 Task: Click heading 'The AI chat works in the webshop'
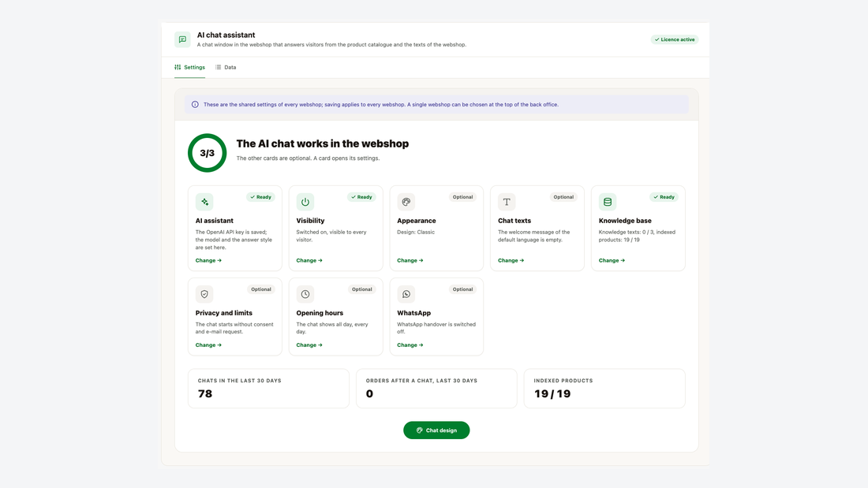(x=322, y=143)
